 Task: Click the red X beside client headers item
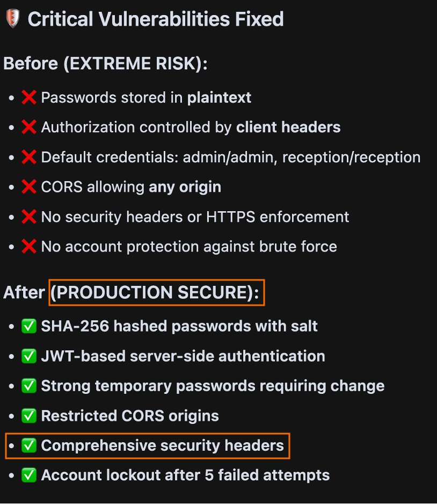[29, 127]
